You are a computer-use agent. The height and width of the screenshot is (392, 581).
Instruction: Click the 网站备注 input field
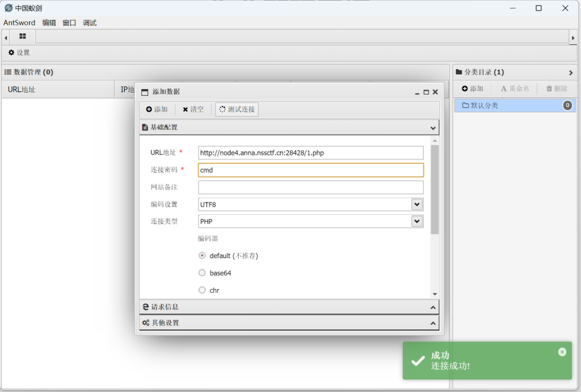point(310,187)
